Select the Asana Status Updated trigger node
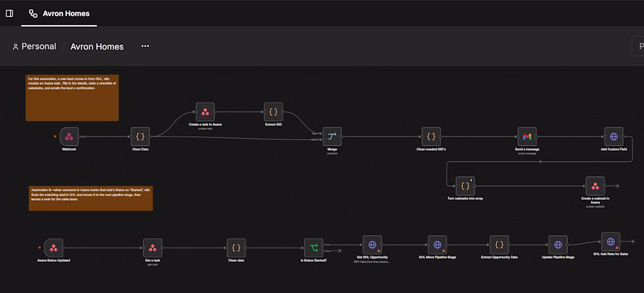The image size is (644, 293). coord(53,248)
